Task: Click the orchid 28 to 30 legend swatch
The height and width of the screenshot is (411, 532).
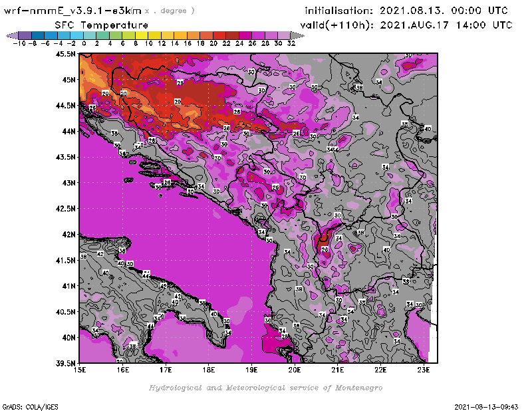Action: tap(271, 35)
